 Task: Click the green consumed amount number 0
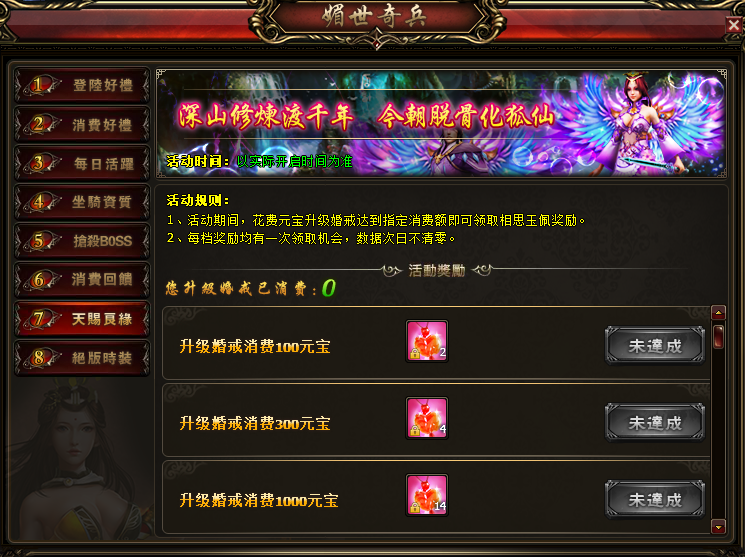pos(329,288)
